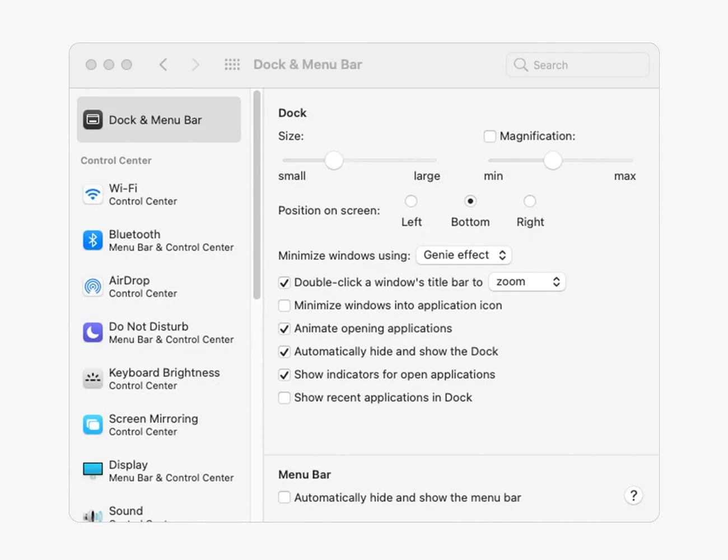Select the Wi-Fi icon in the sidebar
This screenshot has height=560, width=728.
coord(92,194)
